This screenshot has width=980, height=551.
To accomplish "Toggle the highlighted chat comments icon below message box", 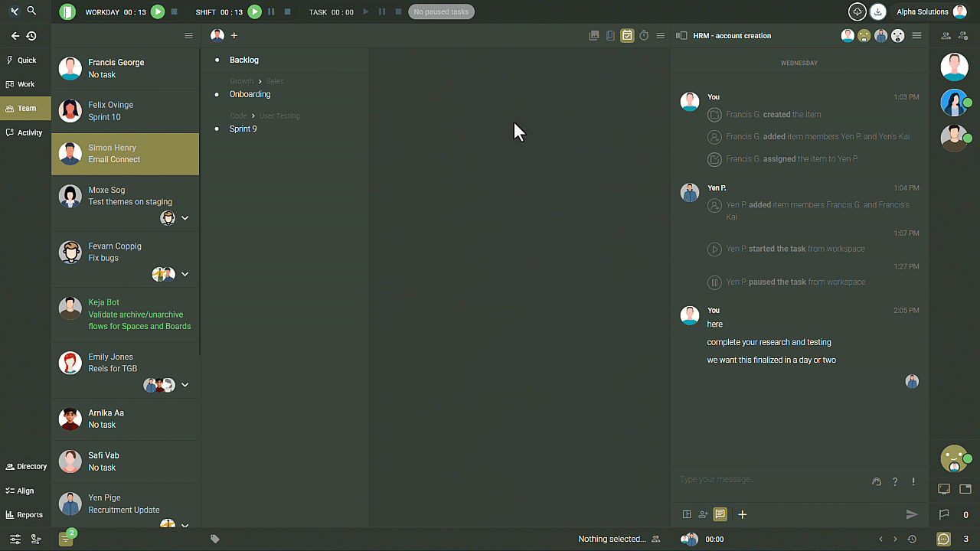I will 720,514.
